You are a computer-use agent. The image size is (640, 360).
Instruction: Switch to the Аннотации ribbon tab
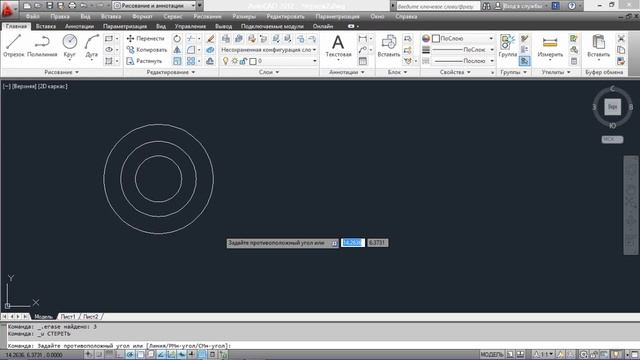click(x=80, y=27)
